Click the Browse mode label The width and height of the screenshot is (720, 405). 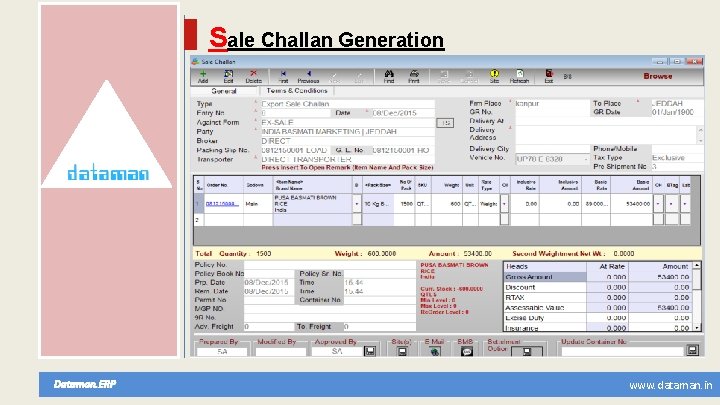(658, 76)
